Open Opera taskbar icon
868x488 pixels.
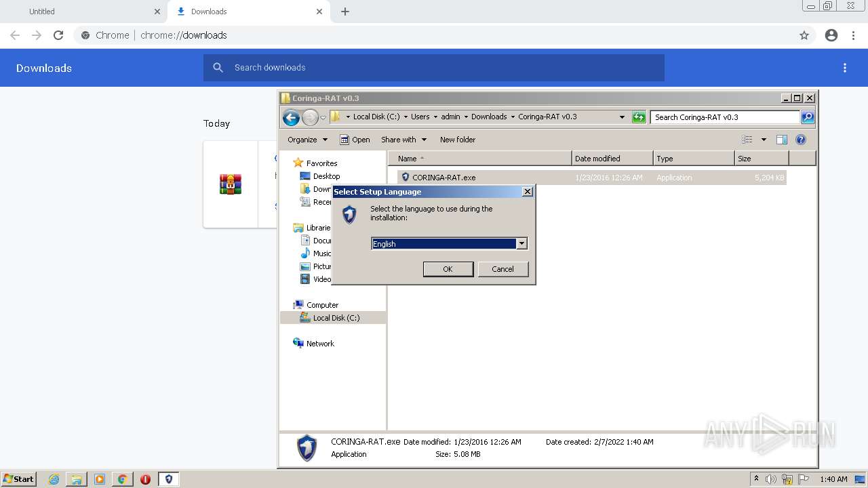coord(145,479)
